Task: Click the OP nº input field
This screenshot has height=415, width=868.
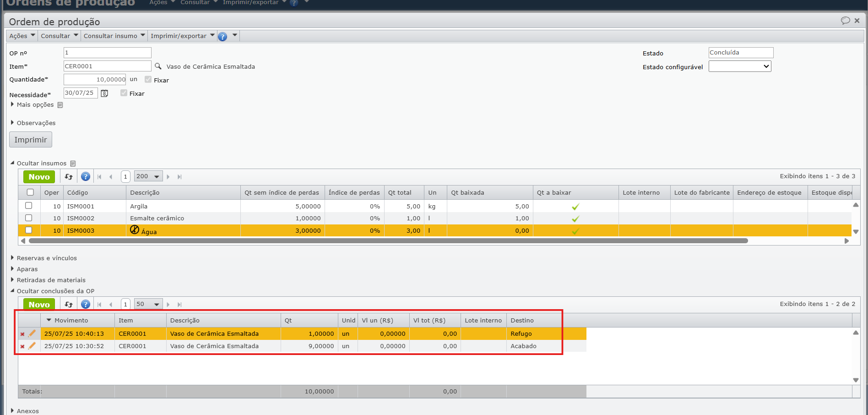Action: (x=107, y=53)
